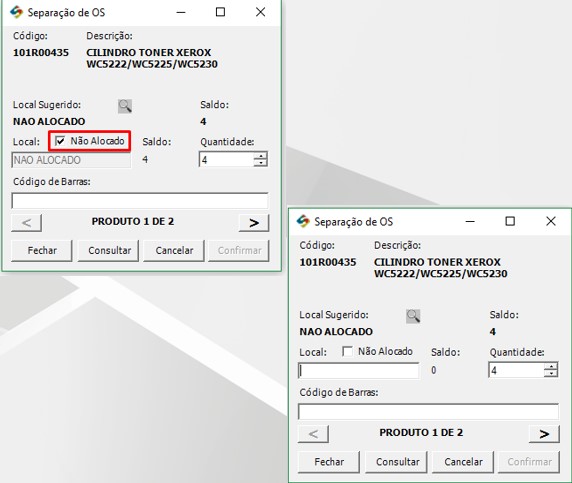
Task: Click Cancelar button in lower window
Action: click(x=463, y=461)
